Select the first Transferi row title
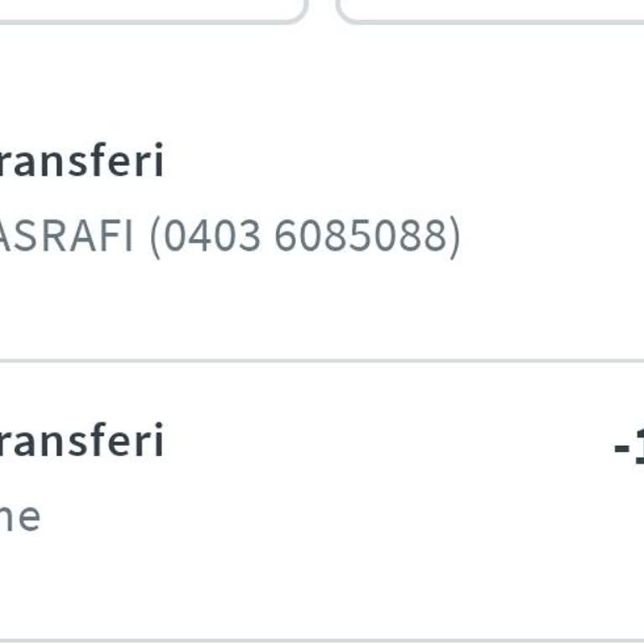 [80, 161]
